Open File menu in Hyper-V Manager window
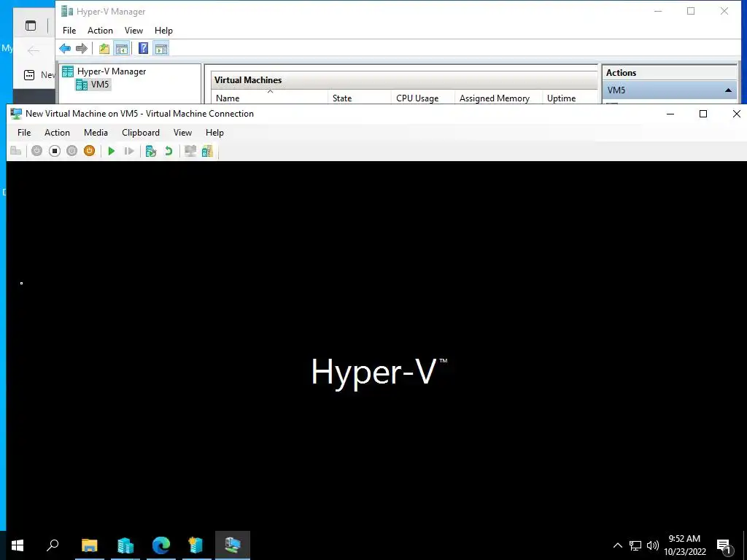This screenshot has height=560, width=747. [x=69, y=31]
